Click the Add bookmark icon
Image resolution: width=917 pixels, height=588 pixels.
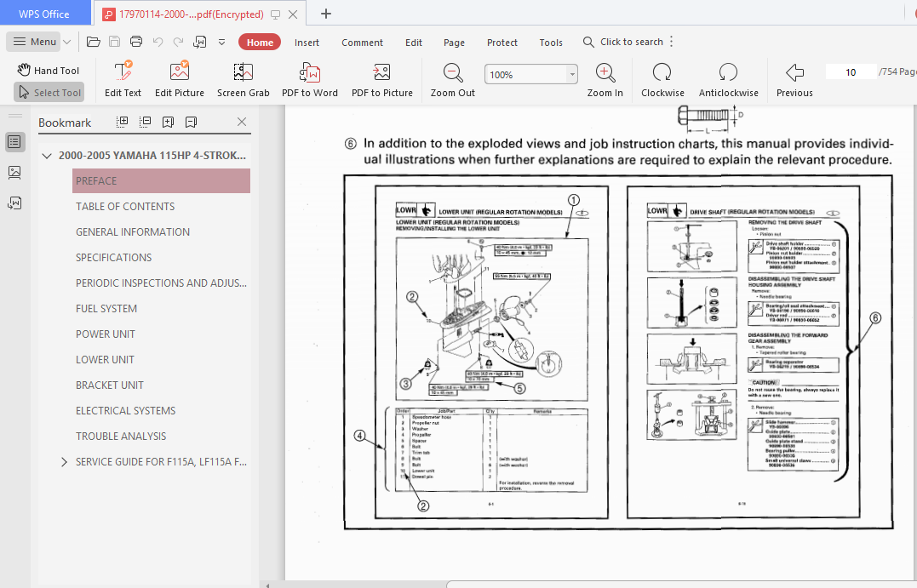coord(169,122)
